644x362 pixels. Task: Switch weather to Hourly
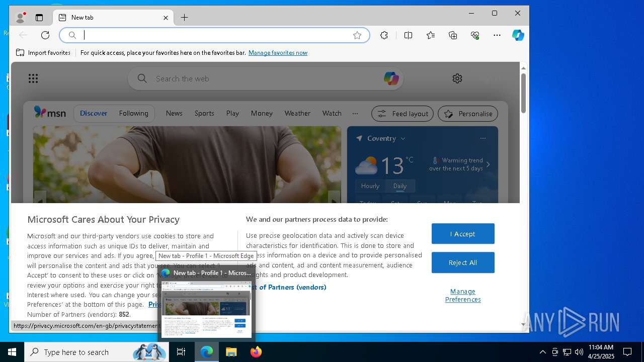(370, 186)
